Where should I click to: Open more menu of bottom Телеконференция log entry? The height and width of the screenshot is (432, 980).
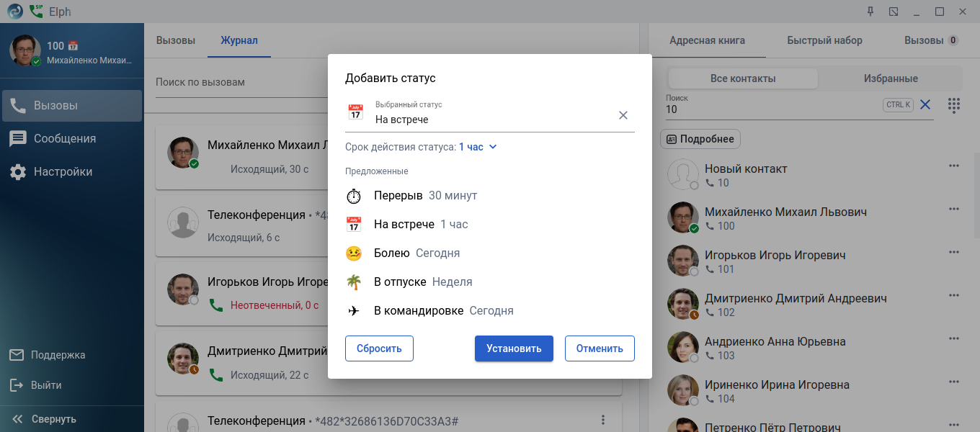(x=603, y=420)
